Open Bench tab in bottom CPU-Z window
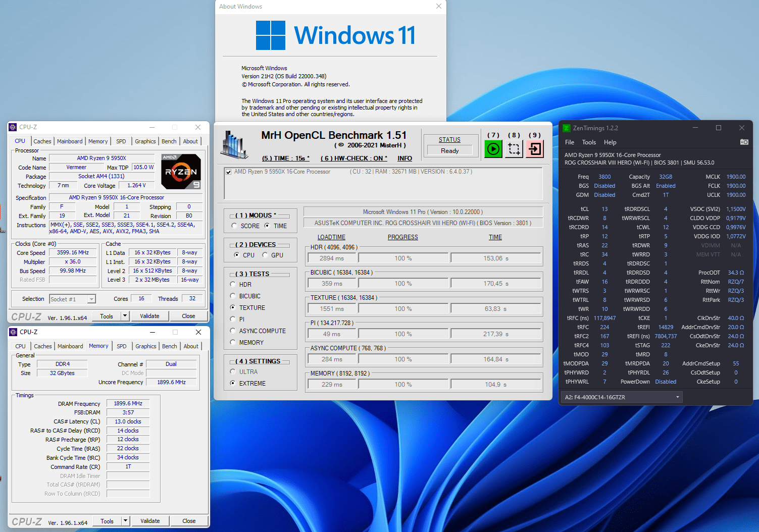Screen dimensions: 759x532 point(170,346)
